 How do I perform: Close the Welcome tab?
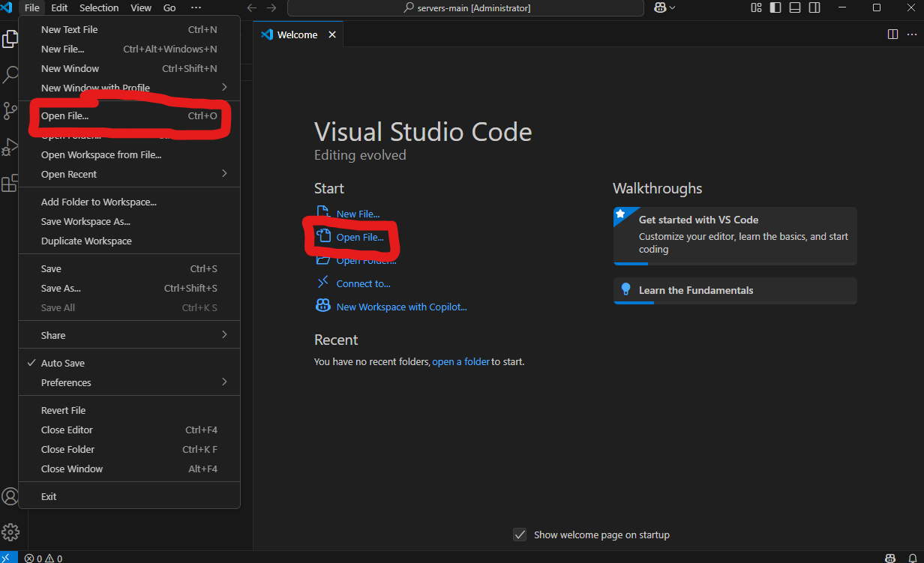click(x=332, y=34)
